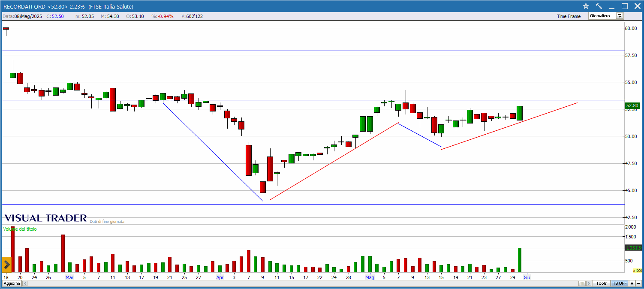Click the 'Mar' month axis label
Image resolution: width=644 pixels, height=289 pixels.
coord(69,277)
